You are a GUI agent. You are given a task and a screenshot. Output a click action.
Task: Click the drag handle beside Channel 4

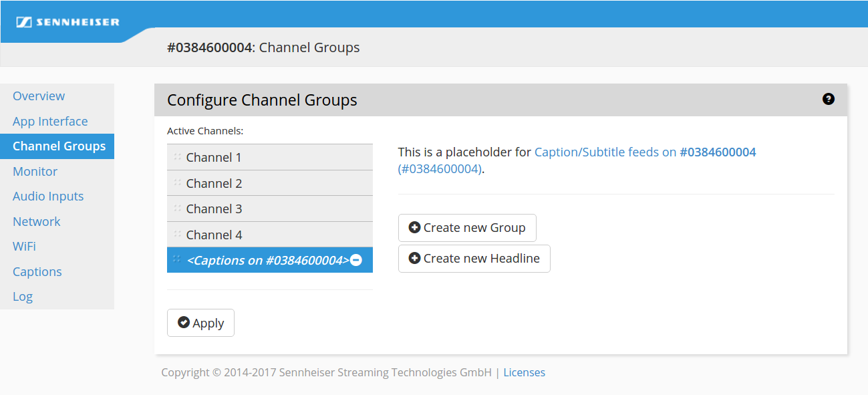click(x=177, y=234)
